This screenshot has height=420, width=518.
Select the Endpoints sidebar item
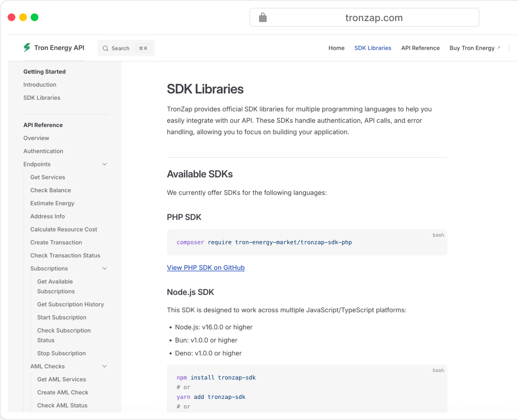point(36,164)
